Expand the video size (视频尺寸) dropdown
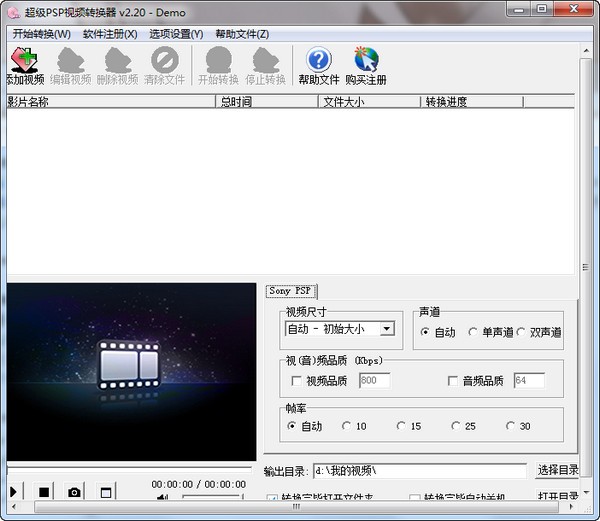 [387, 328]
